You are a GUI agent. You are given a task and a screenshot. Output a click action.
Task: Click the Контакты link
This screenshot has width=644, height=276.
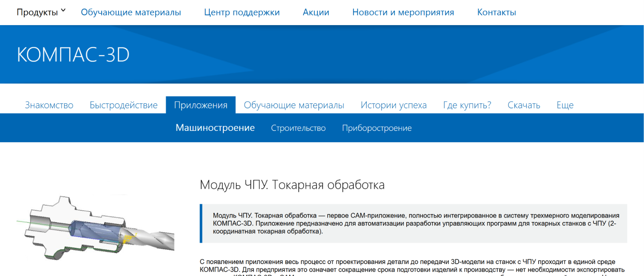pos(496,12)
